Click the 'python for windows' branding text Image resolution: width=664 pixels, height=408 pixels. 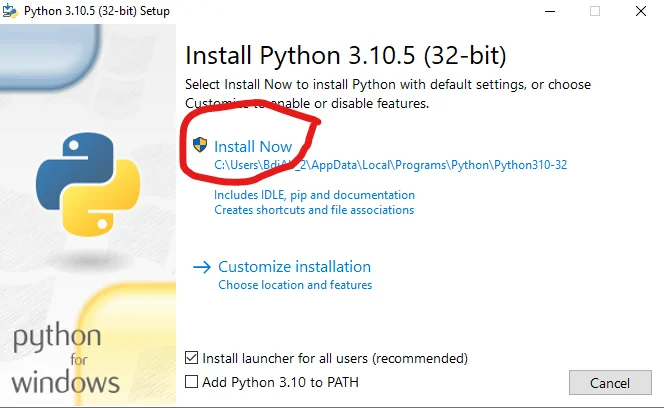click(65, 358)
